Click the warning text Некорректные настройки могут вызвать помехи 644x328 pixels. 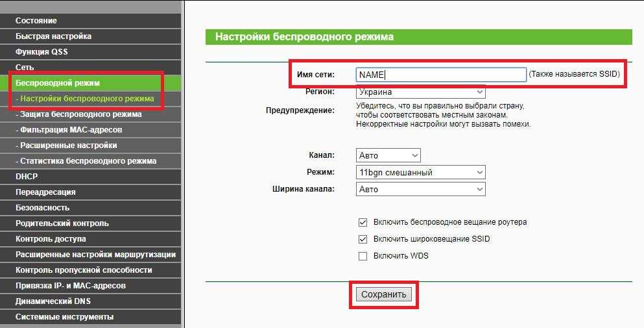coord(444,124)
